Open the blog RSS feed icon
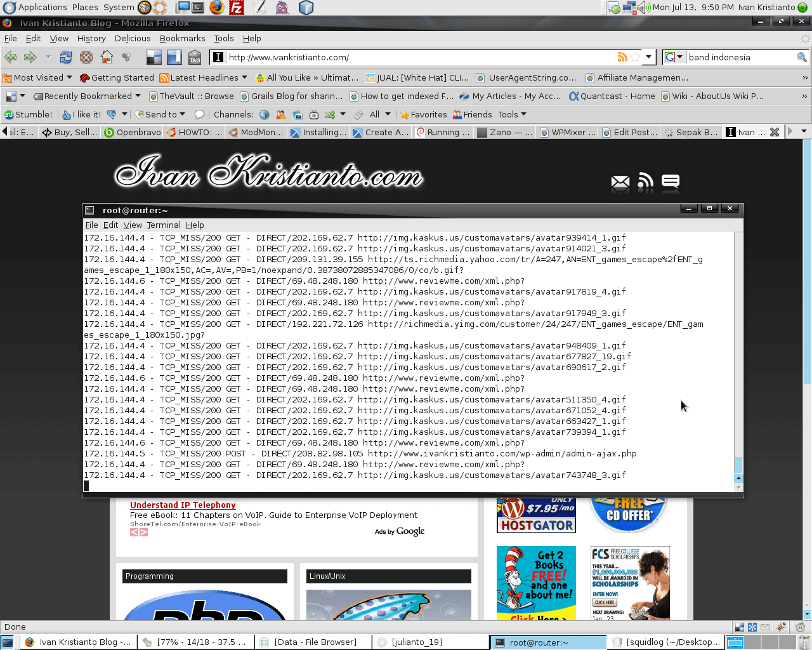 (x=645, y=181)
